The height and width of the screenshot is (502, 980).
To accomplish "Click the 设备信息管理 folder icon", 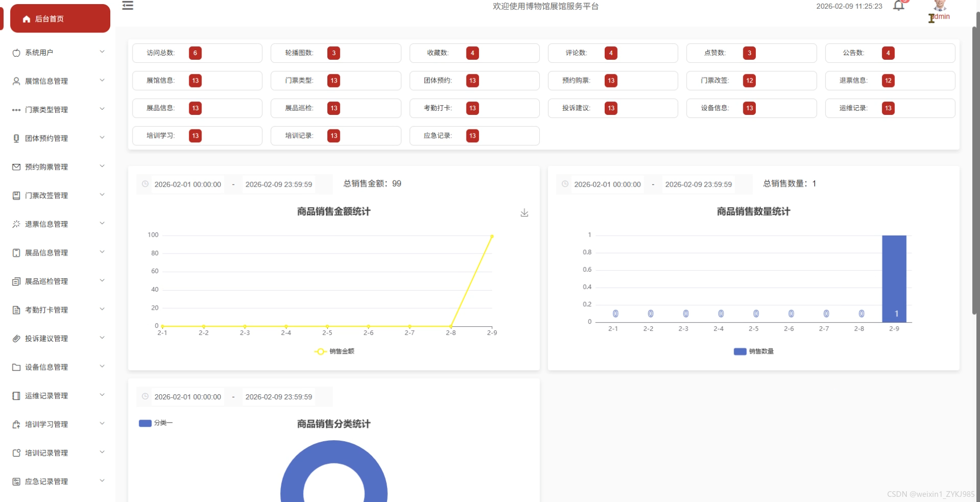I will (16, 367).
